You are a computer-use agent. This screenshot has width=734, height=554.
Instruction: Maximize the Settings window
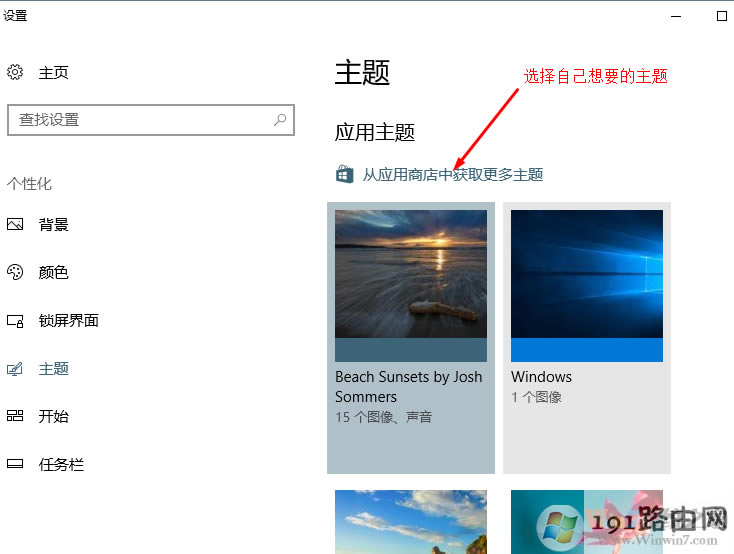[722, 16]
